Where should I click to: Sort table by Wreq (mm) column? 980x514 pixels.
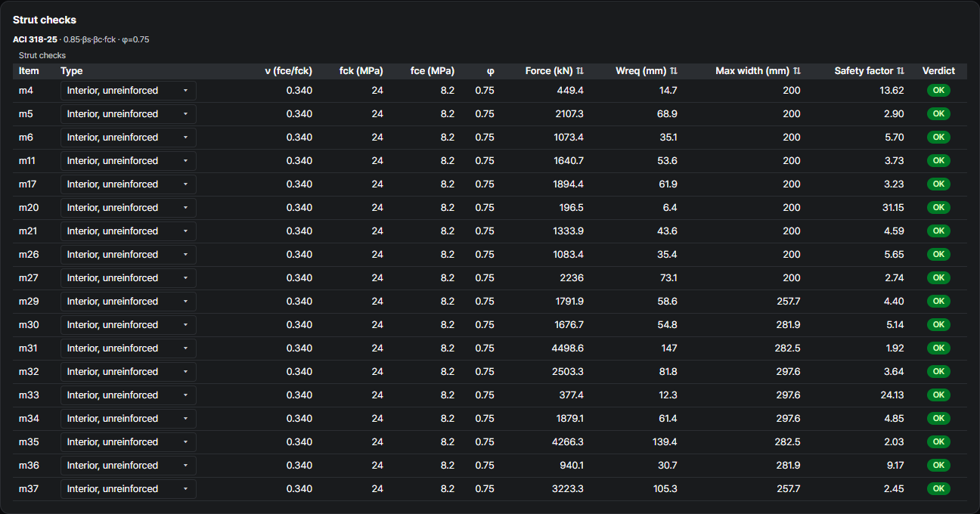(647, 71)
